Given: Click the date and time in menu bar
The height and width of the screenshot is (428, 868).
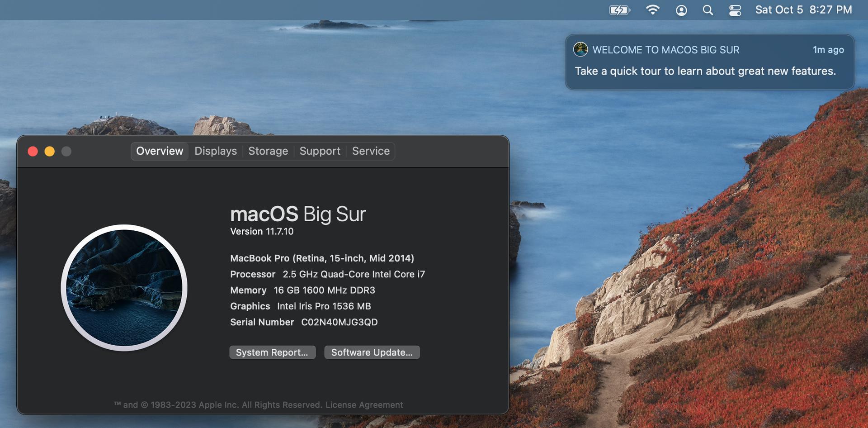Looking at the screenshot, I should point(803,10).
